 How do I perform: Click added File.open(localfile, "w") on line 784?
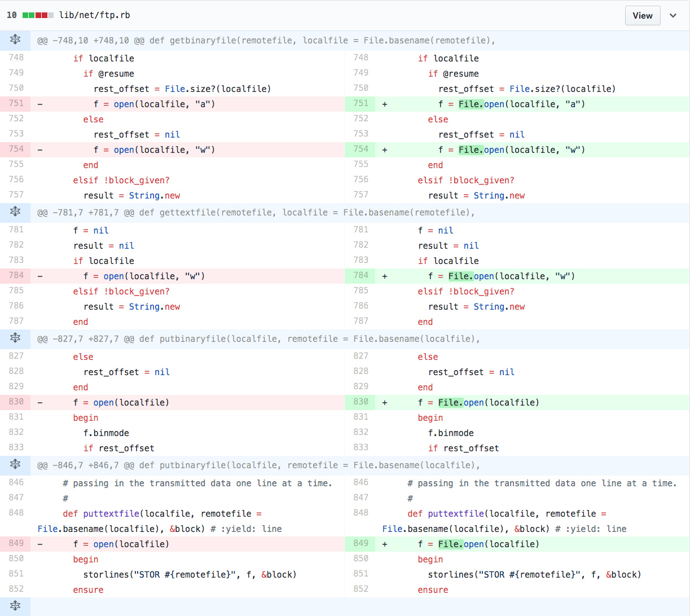click(512, 276)
